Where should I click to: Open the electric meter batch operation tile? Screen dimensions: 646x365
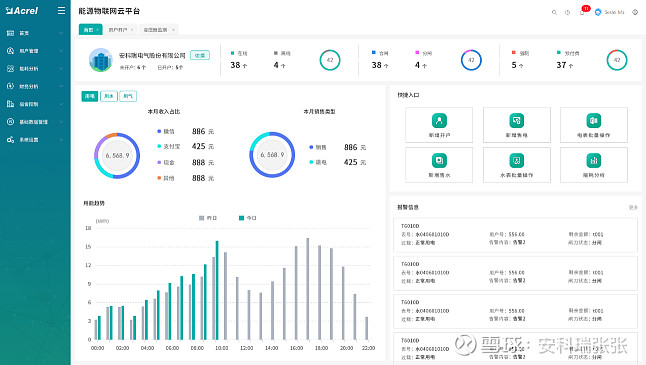click(594, 125)
